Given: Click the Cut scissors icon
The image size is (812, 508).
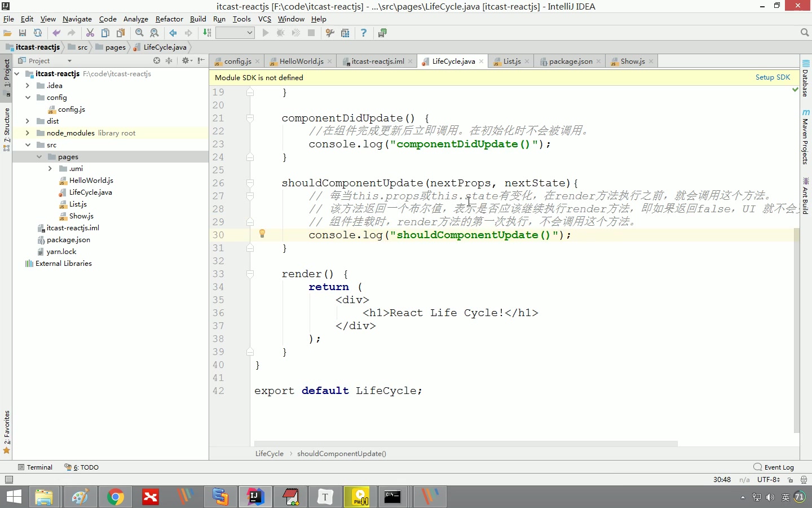Looking at the screenshot, I should point(90,33).
